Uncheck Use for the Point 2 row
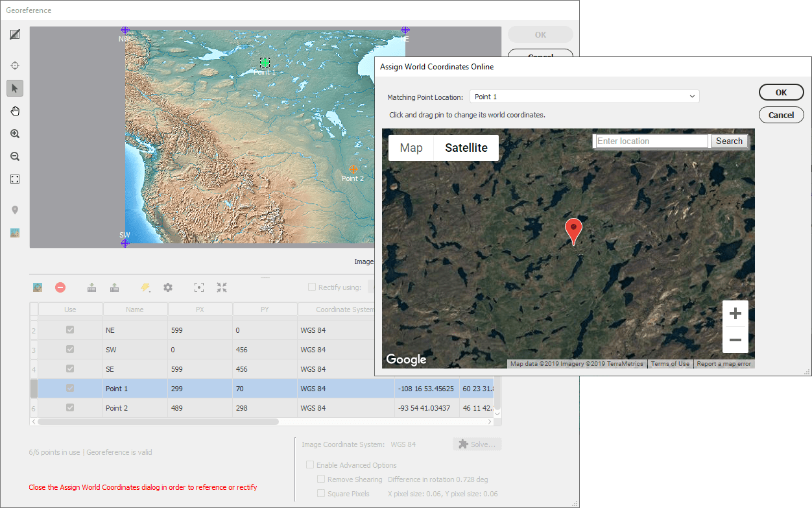Viewport: 812px width, 508px height. [71, 407]
